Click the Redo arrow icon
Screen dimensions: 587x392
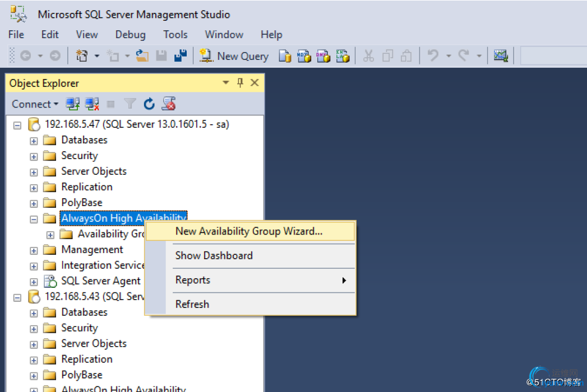pos(464,56)
